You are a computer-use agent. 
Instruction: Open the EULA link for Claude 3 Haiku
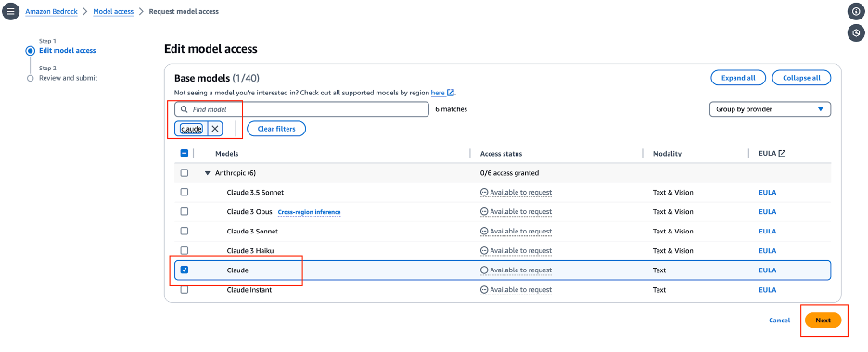[x=767, y=250]
